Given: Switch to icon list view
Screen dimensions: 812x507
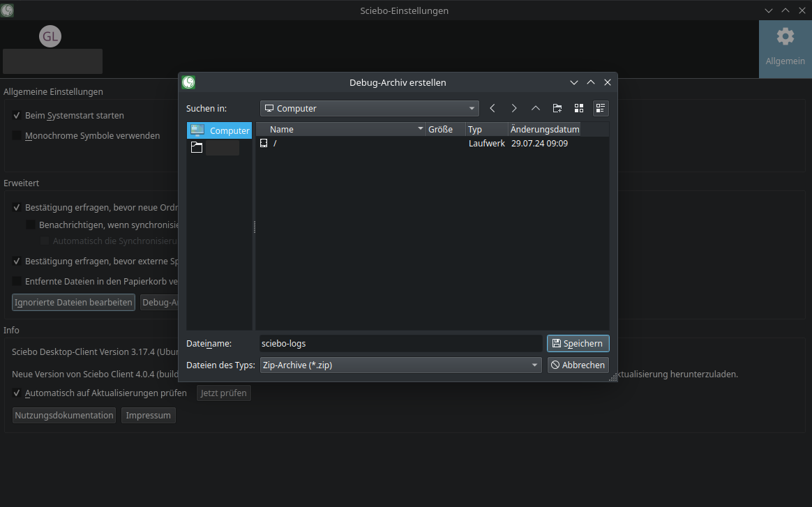Looking at the screenshot, I should pyautogui.click(x=579, y=108).
